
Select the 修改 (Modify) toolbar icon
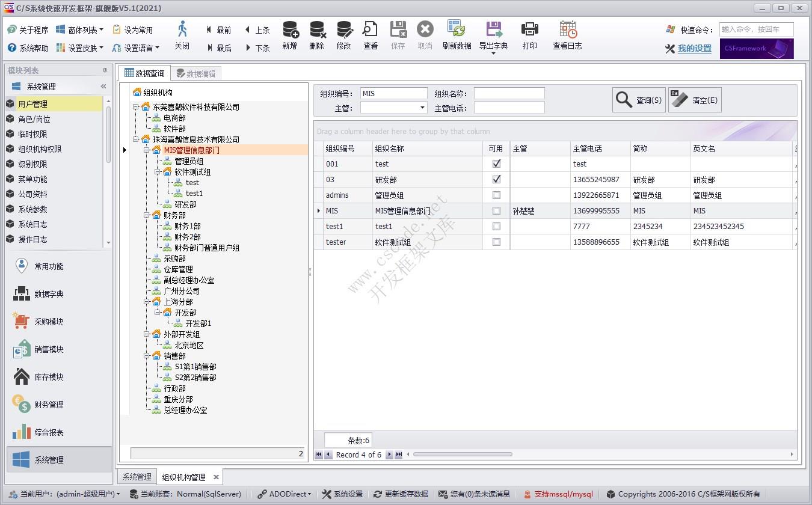pyautogui.click(x=343, y=35)
